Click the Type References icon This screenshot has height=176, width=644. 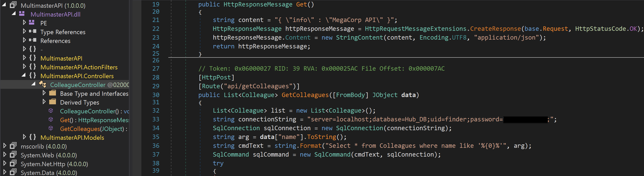(x=32, y=31)
